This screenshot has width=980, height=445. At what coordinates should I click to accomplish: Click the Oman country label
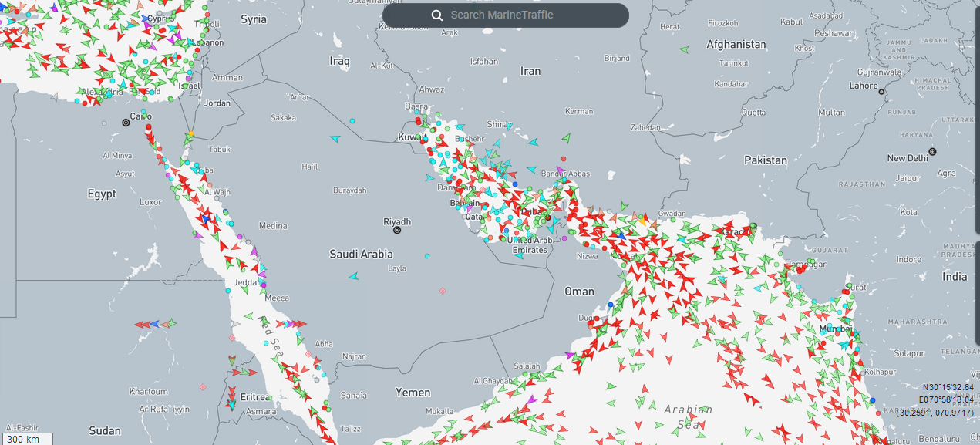coord(579,292)
